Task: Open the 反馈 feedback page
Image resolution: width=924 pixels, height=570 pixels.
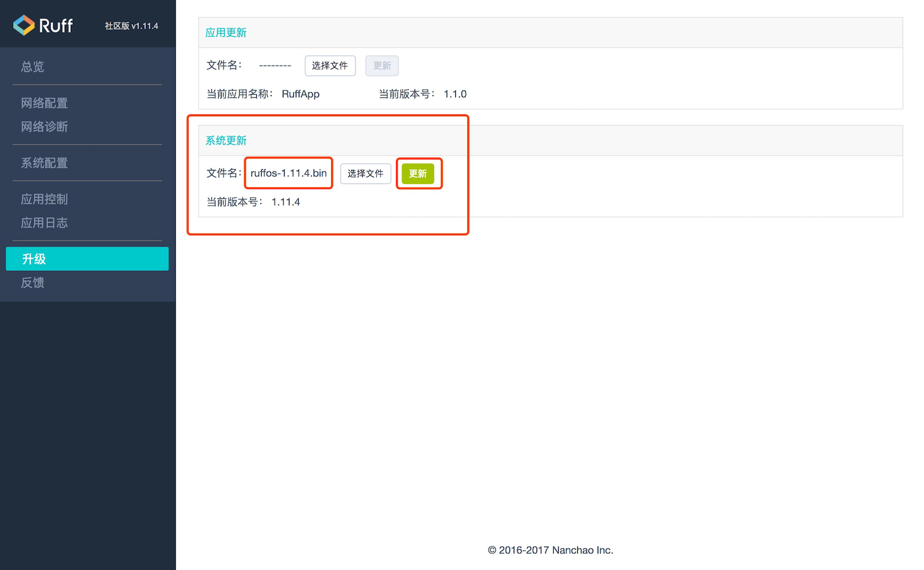Action: pos(33,283)
